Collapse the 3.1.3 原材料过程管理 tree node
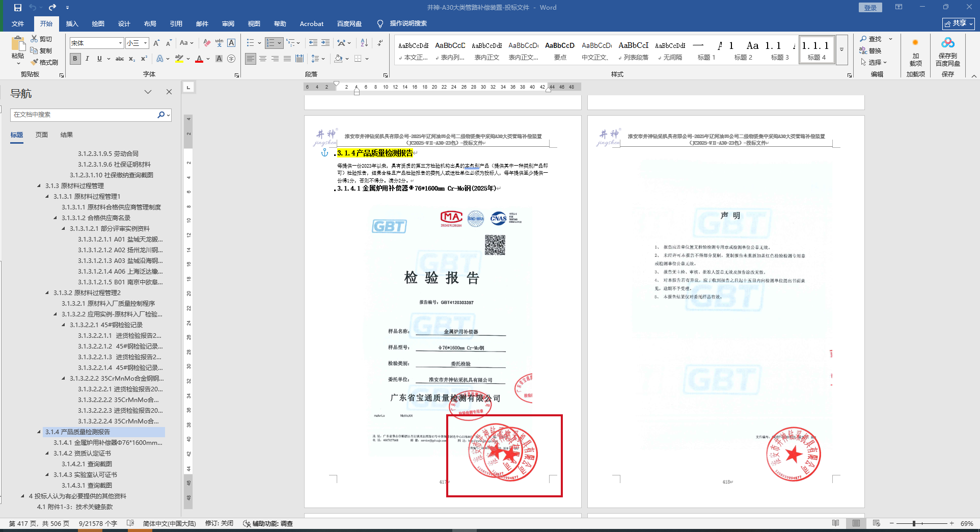Viewport: 980px width, 532px height. click(x=39, y=186)
